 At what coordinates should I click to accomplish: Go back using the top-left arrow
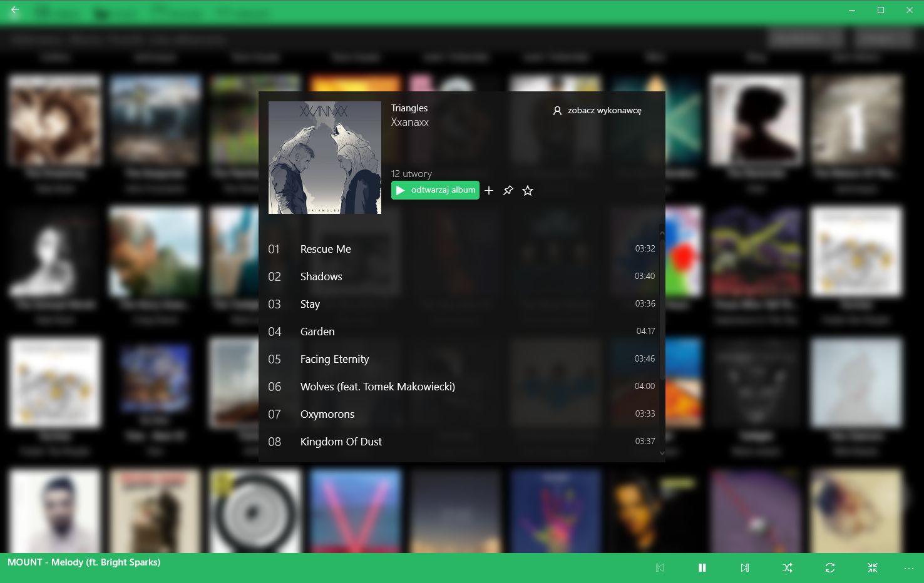(15, 11)
